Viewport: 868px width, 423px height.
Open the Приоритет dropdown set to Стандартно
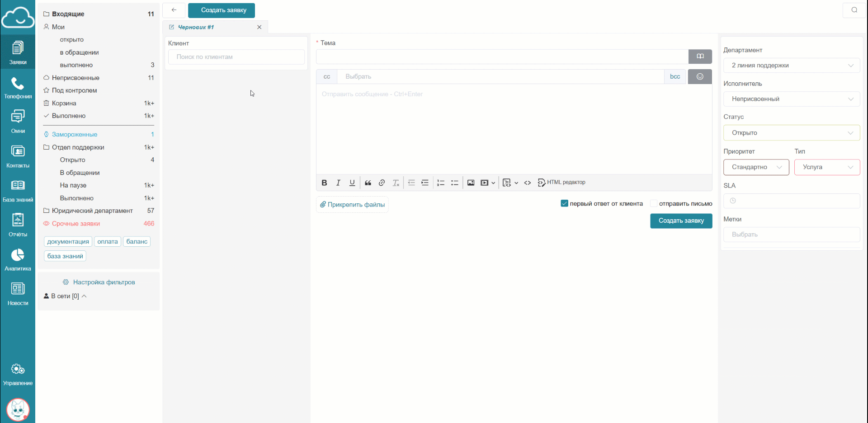pyautogui.click(x=756, y=167)
